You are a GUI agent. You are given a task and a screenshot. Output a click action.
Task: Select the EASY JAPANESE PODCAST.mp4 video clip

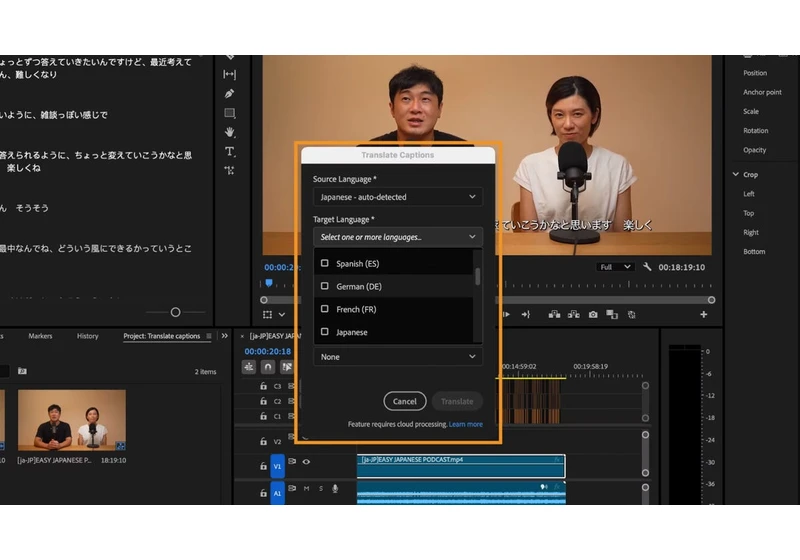click(x=461, y=466)
